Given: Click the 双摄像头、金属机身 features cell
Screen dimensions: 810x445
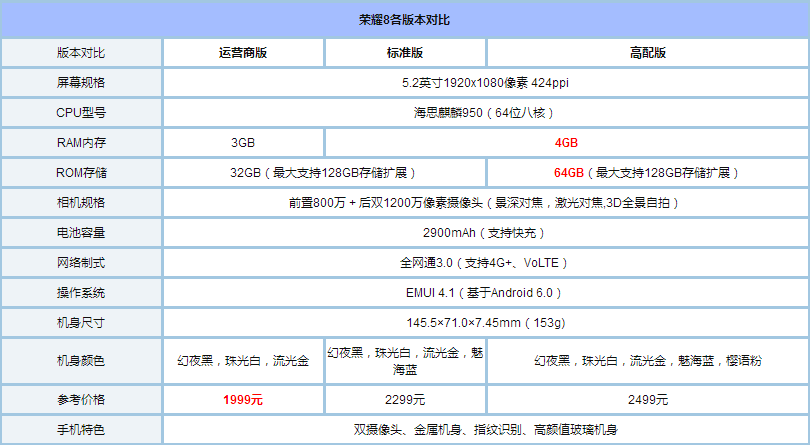Looking at the screenshot, I should tap(486, 429).
